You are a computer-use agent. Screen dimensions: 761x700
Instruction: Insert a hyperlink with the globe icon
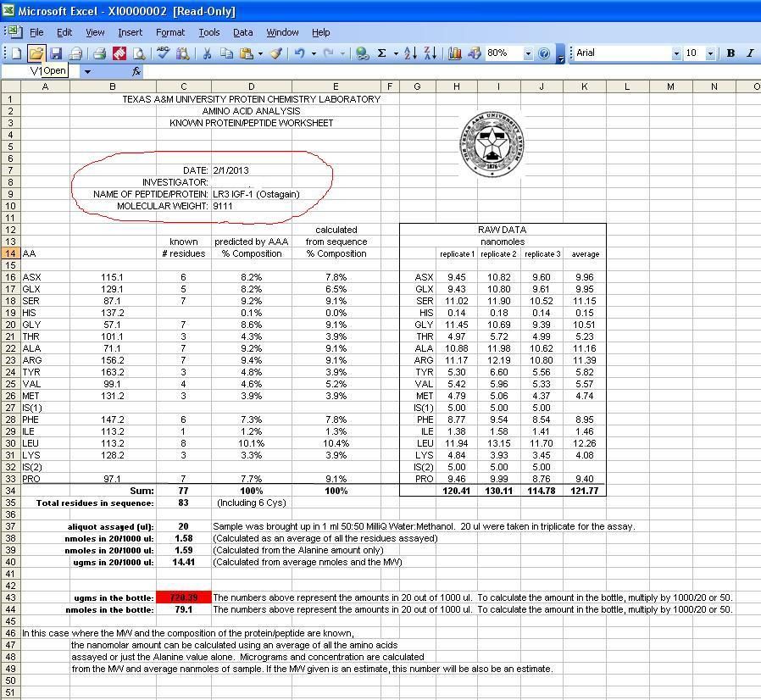[362, 53]
